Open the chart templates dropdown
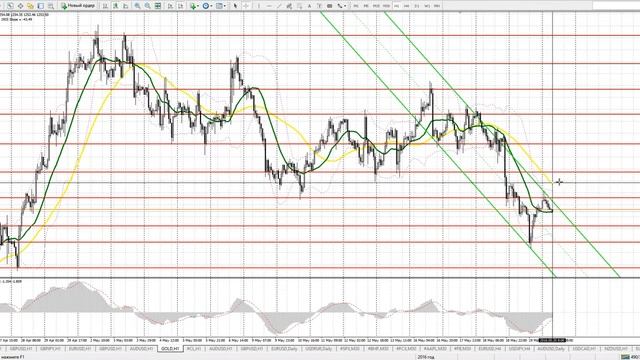 point(221,6)
